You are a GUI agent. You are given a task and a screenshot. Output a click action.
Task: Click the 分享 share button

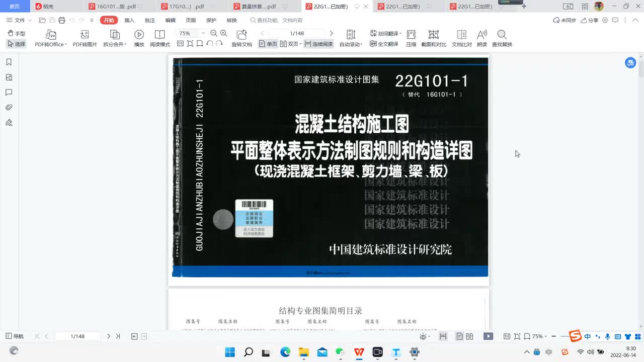tap(589, 20)
